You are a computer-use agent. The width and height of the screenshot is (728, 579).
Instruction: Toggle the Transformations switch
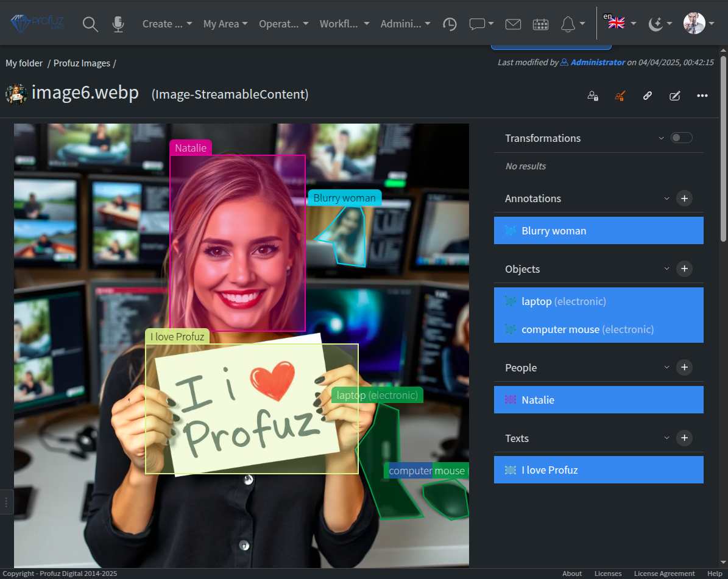click(681, 138)
